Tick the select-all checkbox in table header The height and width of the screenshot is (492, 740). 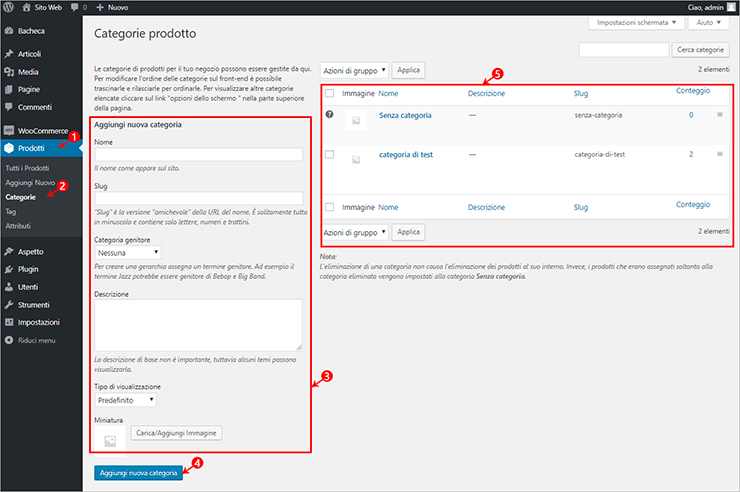pyautogui.click(x=329, y=93)
